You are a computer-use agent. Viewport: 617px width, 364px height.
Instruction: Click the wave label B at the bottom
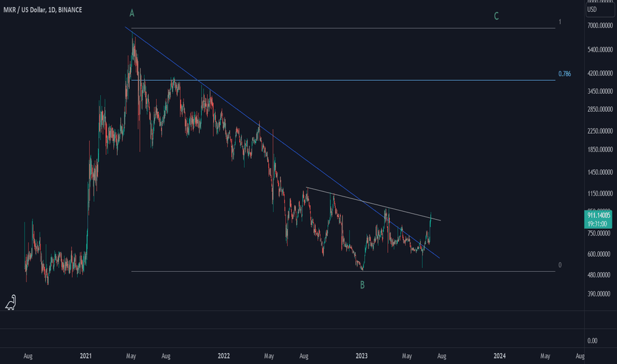(362, 285)
